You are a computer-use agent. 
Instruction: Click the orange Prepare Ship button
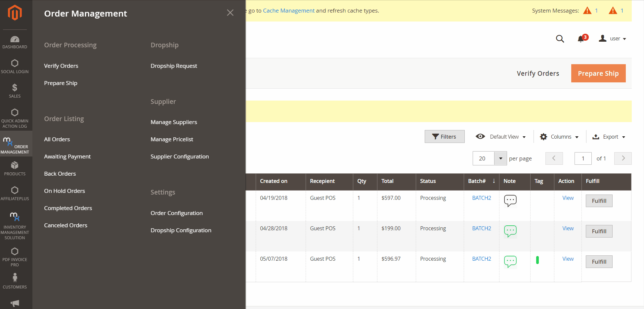[598, 73]
